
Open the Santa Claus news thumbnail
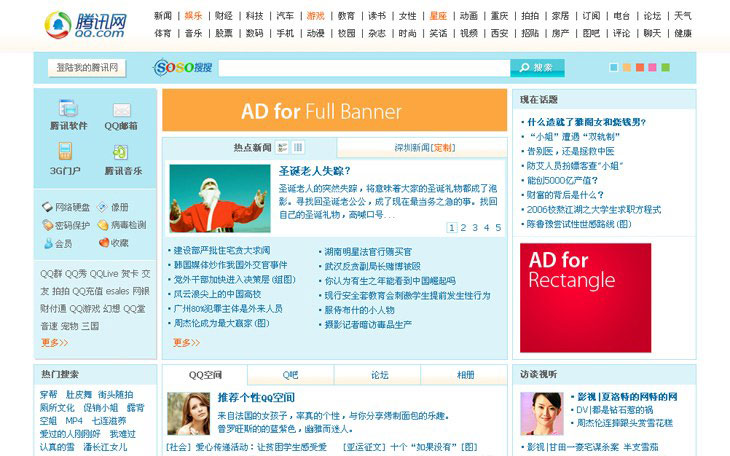click(220, 198)
